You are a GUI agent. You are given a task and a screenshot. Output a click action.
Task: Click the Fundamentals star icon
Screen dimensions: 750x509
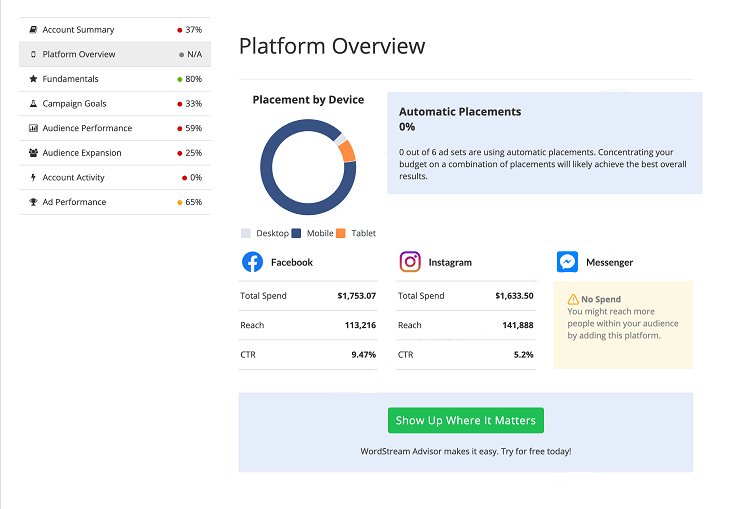tap(33, 78)
